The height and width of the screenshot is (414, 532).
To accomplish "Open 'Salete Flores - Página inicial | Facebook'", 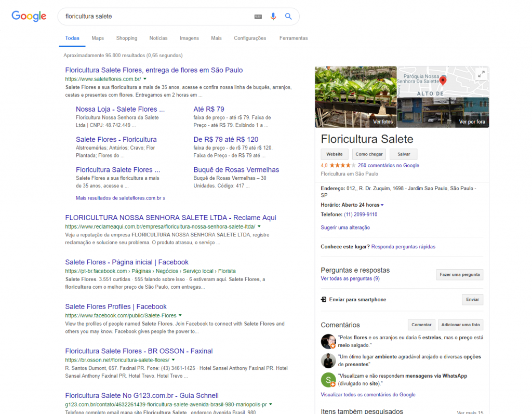I will (127, 262).
